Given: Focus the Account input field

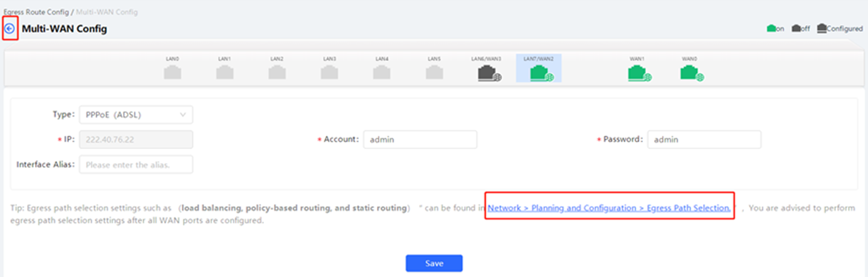Looking at the screenshot, I should click(420, 140).
